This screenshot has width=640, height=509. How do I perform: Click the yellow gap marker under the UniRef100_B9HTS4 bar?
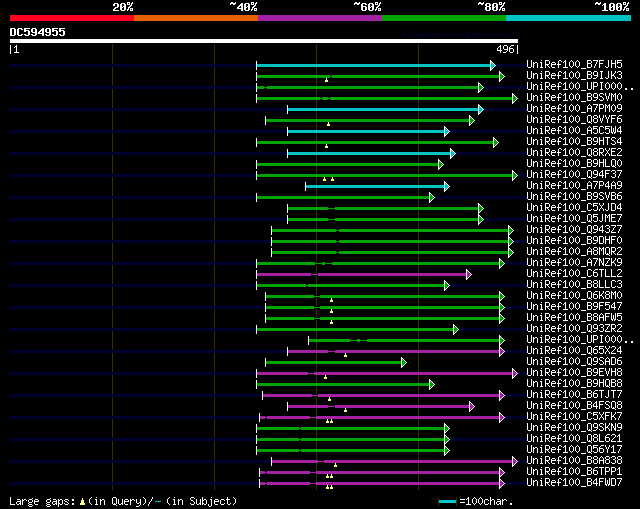tap(326, 146)
